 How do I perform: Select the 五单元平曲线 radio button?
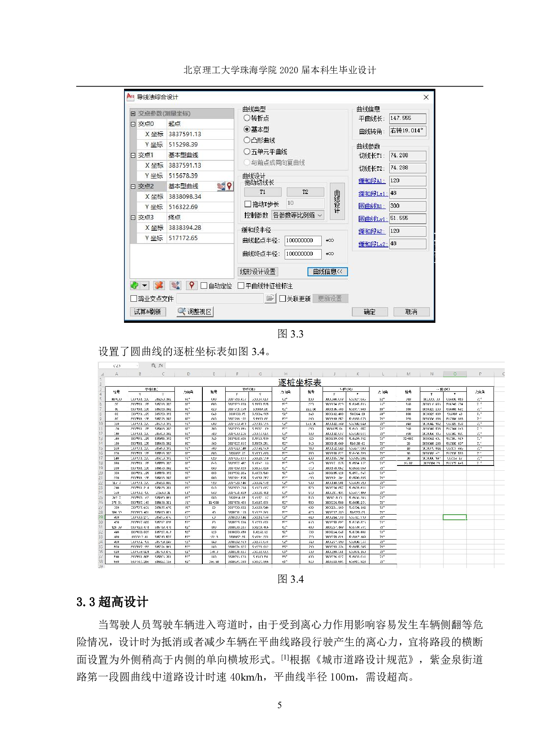tap(247, 152)
